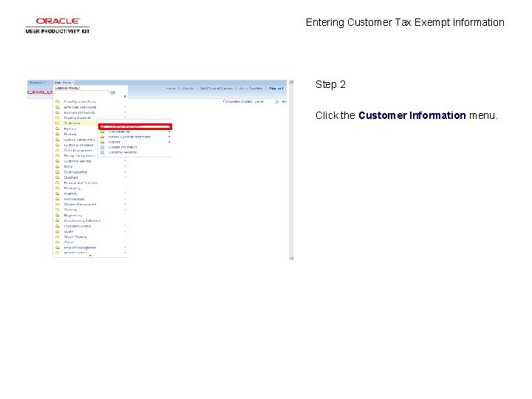The image size is (532, 399).
Task: Click folder icon beside Employee Self-Service
Action: click(x=58, y=107)
